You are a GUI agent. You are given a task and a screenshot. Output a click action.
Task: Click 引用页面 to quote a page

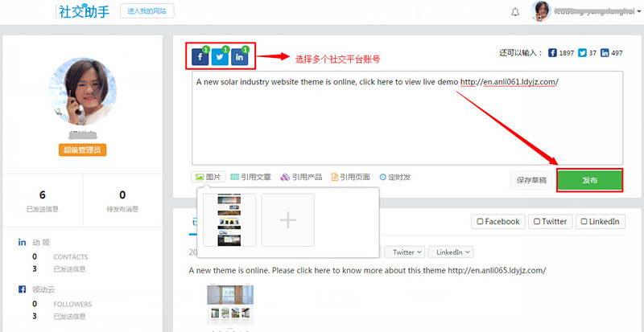pyautogui.click(x=351, y=177)
